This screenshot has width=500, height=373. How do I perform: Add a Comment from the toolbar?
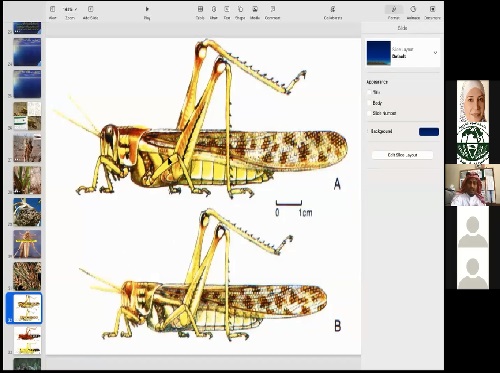pos(272,12)
